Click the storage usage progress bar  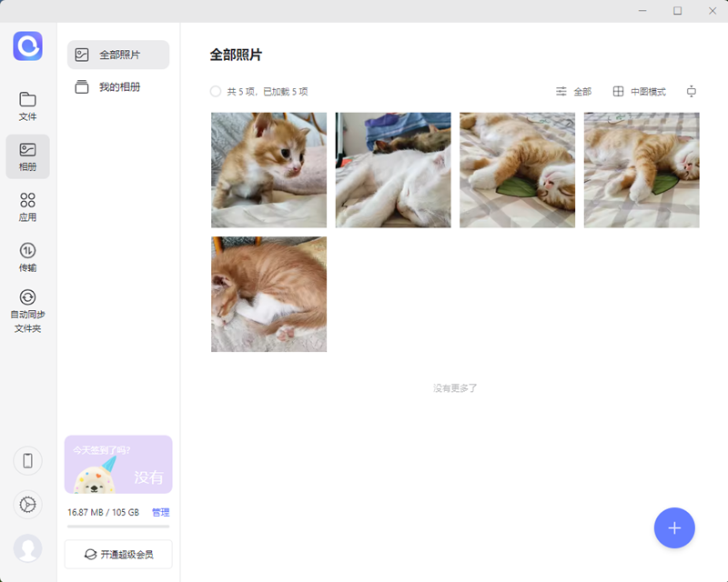pyautogui.click(x=118, y=527)
